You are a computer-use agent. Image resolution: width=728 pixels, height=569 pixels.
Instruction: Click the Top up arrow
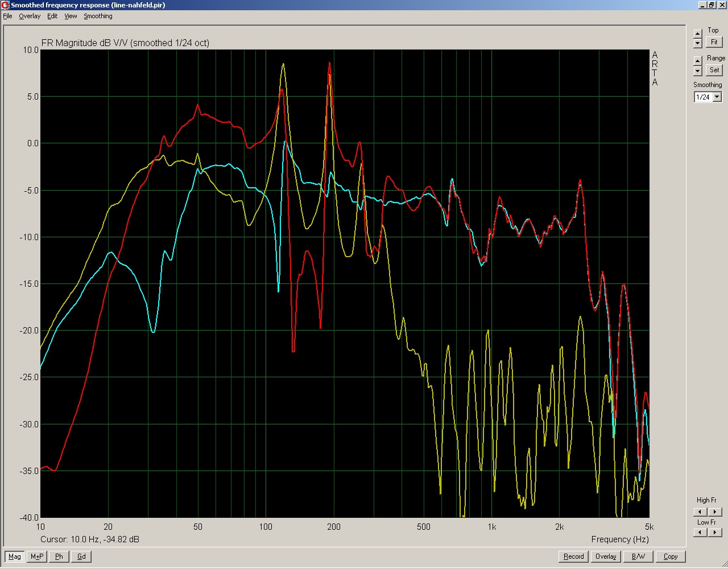(698, 34)
